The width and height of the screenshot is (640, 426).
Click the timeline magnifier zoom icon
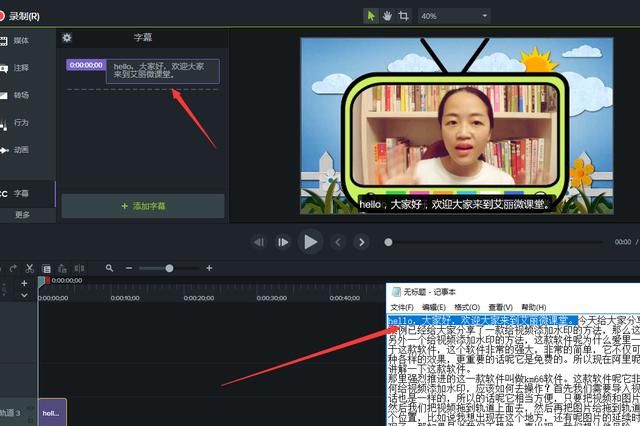[x=109, y=268]
